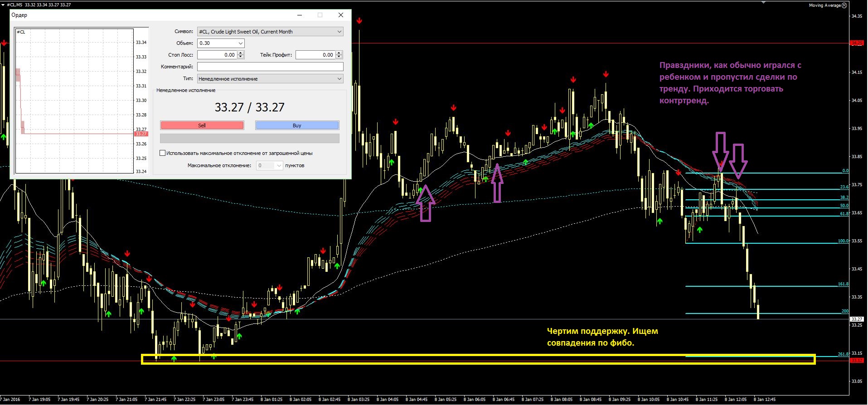Click the Fibonacci 38.2 level label
Screen dimensions: 868x405
point(844,198)
